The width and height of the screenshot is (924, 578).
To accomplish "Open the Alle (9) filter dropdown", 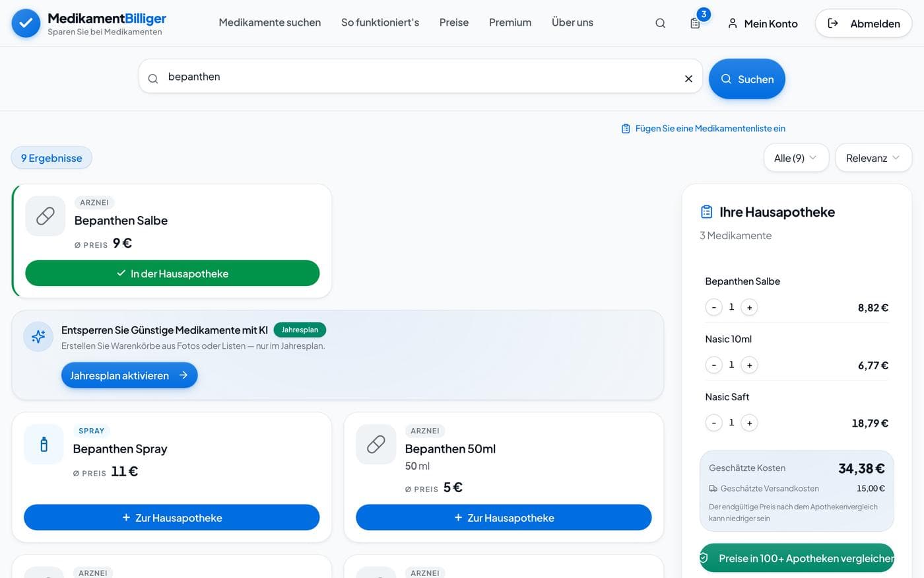I will point(796,158).
